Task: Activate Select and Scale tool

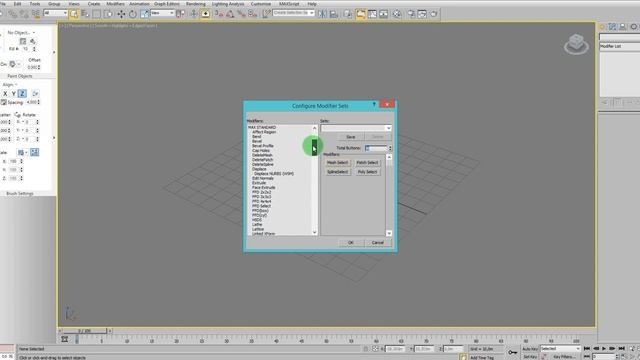Action: (x=144, y=14)
